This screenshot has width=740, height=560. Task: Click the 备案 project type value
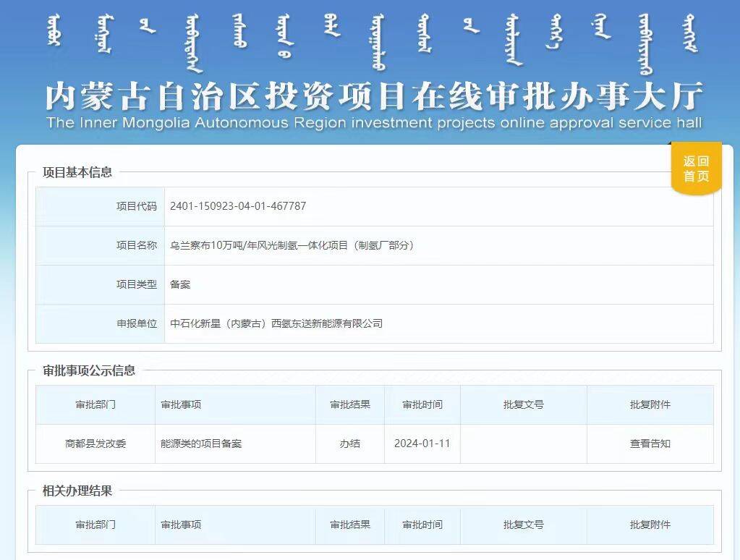(x=180, y=284)
